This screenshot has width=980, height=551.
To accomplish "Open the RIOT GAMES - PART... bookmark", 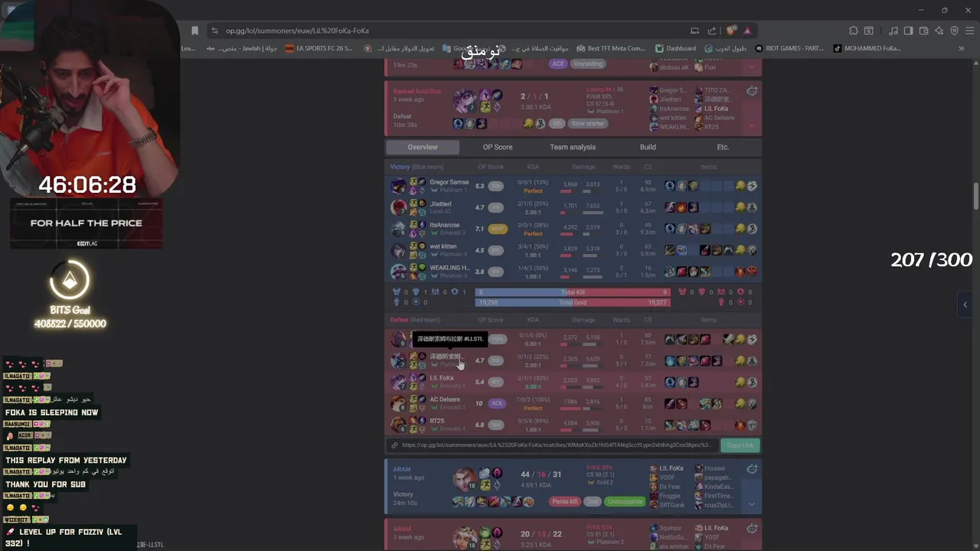I will point(789,48).
